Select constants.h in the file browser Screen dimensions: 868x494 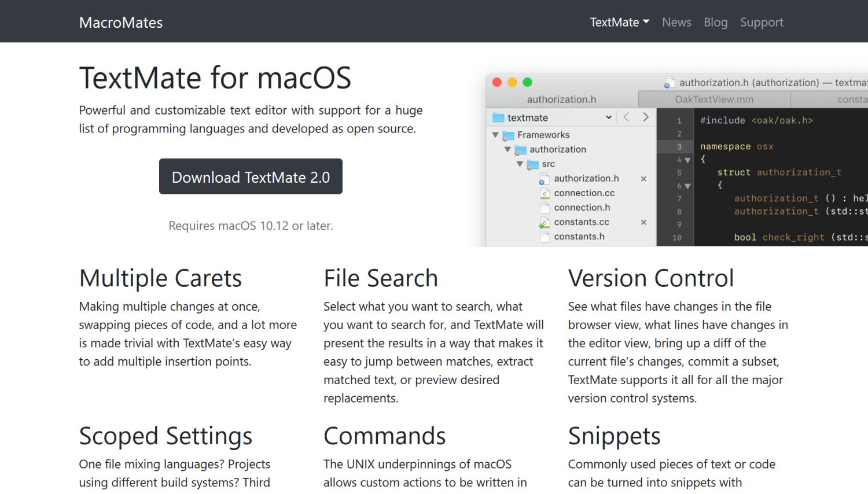click(x=579, y=236)
